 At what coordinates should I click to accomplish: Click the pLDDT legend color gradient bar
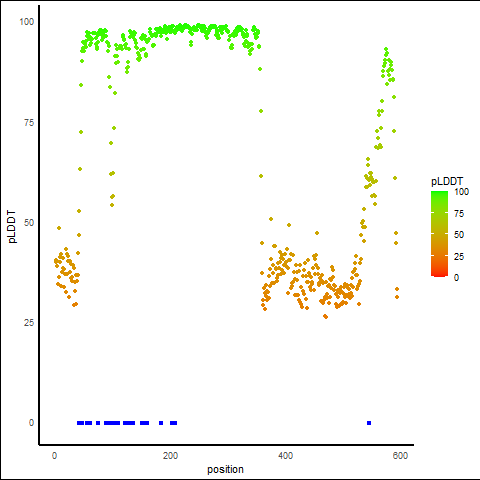[x=439, y=234]
